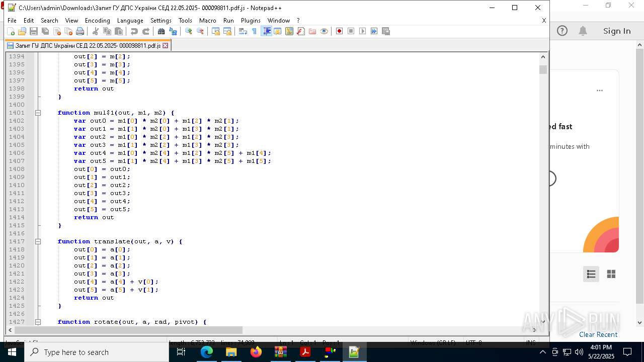Collapse the translate function fold marker
The image size is (644, 362).
point(38,241)
